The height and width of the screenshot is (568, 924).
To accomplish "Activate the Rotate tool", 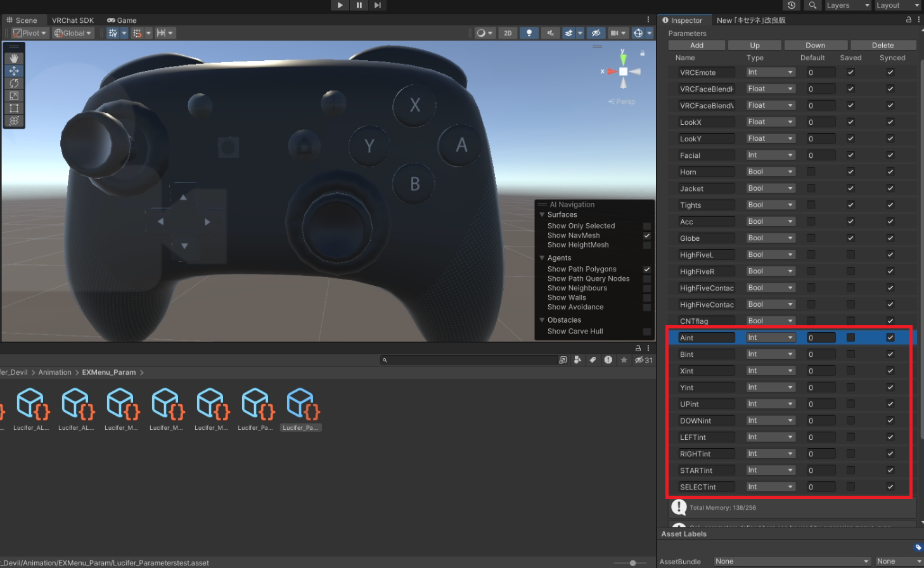I will pos(14,83).
